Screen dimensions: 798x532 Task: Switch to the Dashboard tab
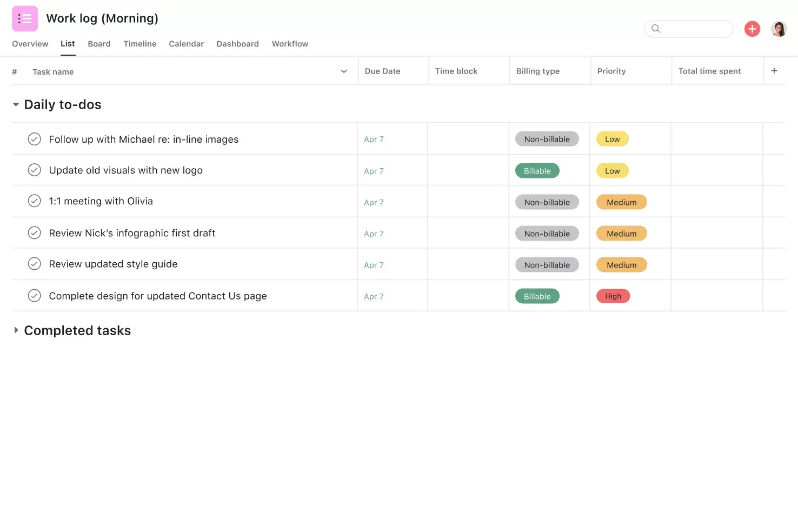[x=237, y=44]
